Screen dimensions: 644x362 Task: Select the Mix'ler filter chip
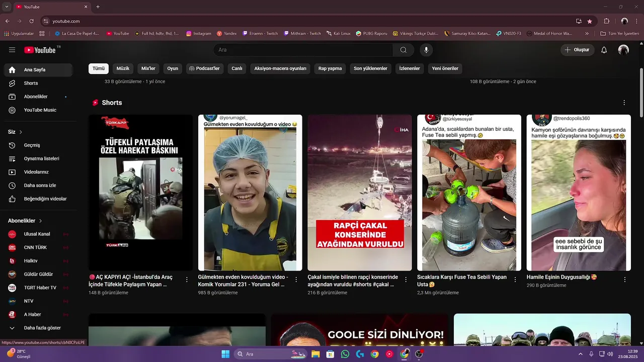(x=148, y=68)
